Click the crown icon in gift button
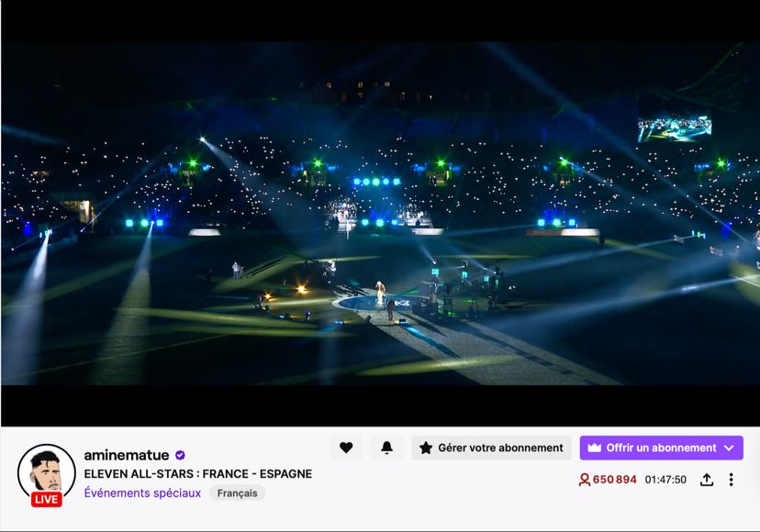760x532 pixels. [x=595, y=448]
